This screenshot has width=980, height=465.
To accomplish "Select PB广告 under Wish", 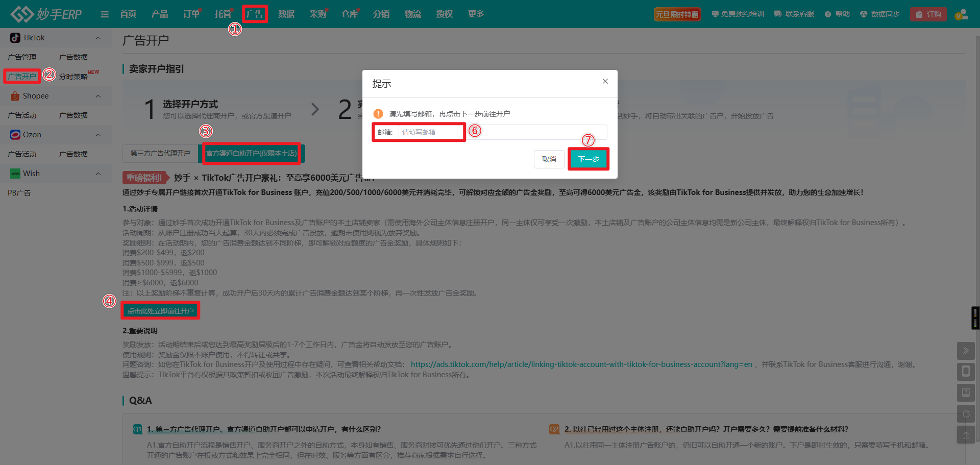I will (x=19, y=193).
